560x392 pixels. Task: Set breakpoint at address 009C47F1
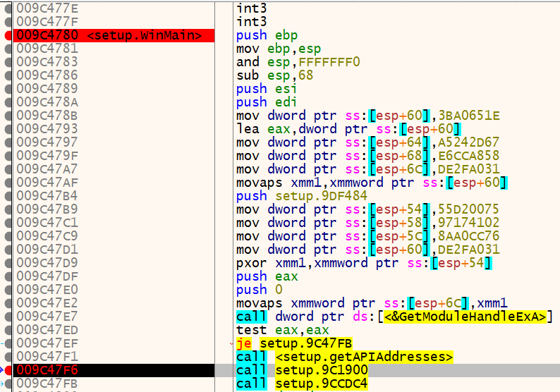click(8, 357)
